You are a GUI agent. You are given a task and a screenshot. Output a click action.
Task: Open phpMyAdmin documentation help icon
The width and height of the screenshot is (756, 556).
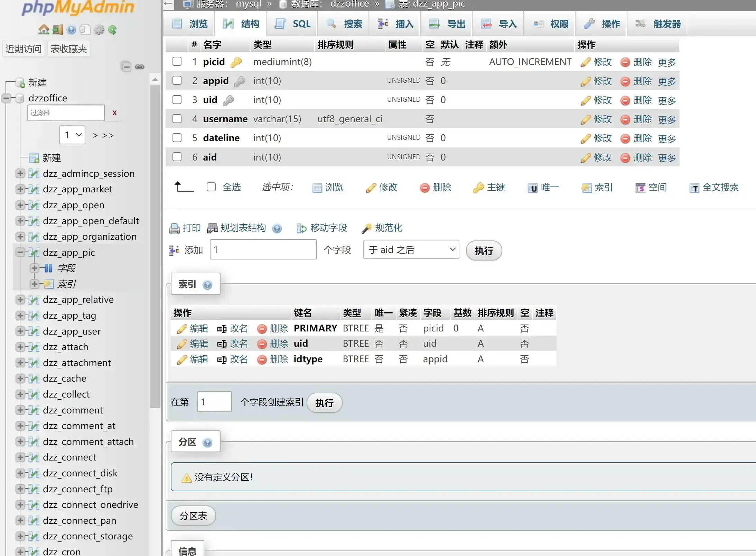[x=71, y=30]
